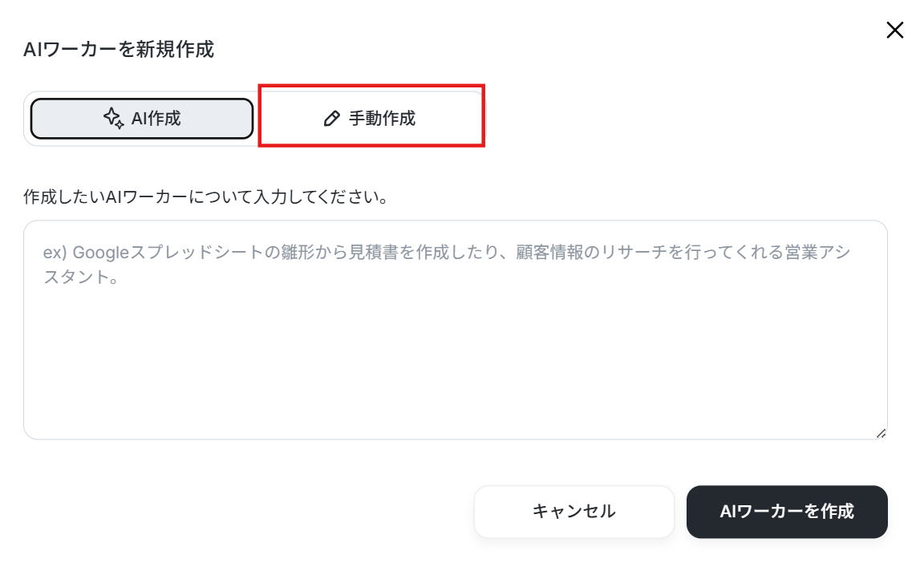Click the placeholder's second line スタント。
Screen dimensions: 924x563
81,277
